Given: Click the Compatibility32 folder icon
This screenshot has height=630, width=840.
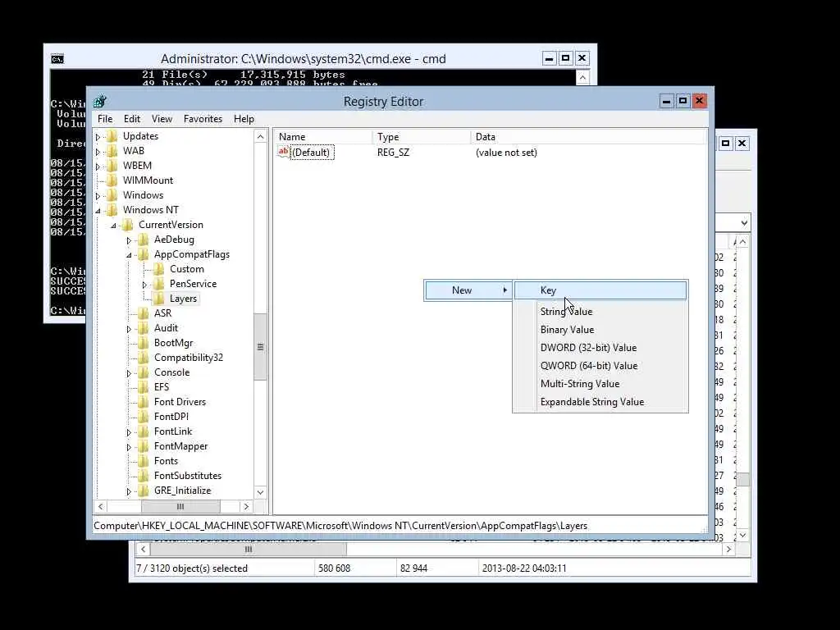Looking at the screenshot, I should tap(143, 358).
